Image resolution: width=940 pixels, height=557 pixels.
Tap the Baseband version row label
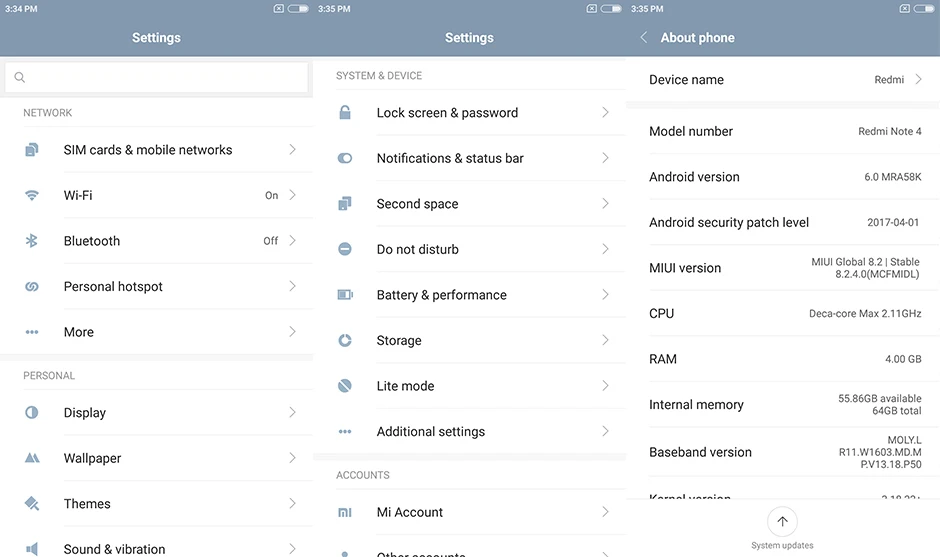pyautogui.click(x=700, y=452)
